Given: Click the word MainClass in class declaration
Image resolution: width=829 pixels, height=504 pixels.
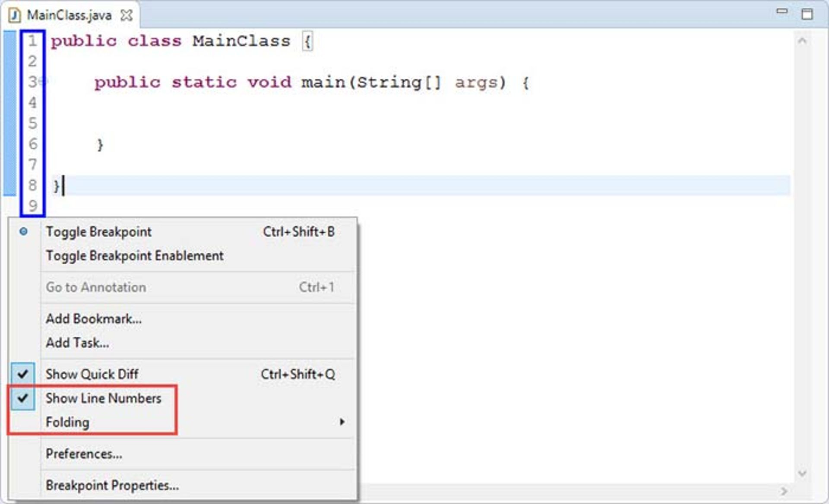Looking at the screenshot, I should click(241, 41).
